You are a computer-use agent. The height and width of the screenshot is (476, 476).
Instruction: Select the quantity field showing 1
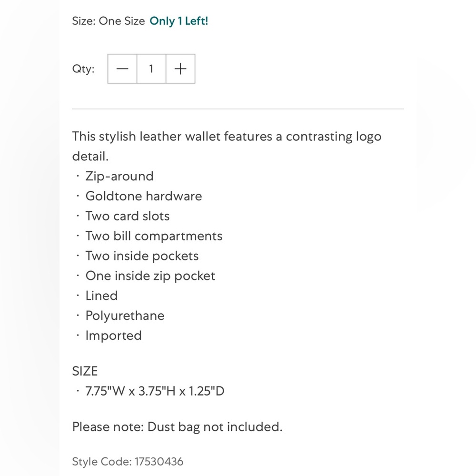point(151,69)
